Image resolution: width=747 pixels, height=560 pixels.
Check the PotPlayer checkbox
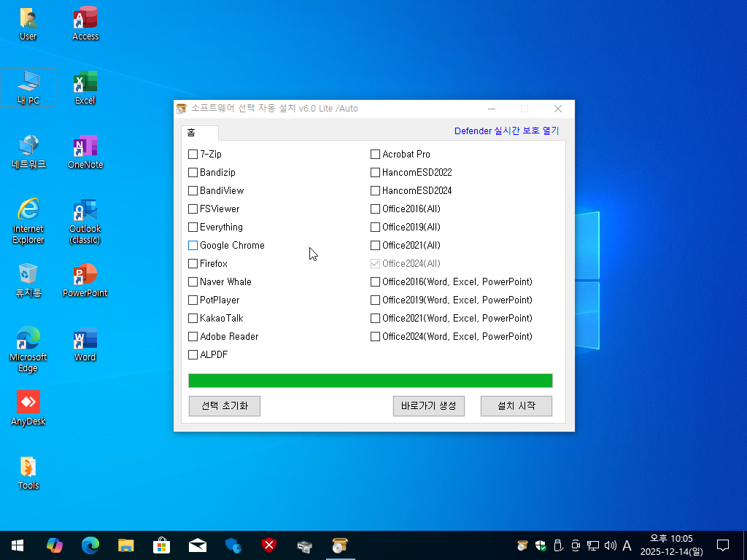193,300
